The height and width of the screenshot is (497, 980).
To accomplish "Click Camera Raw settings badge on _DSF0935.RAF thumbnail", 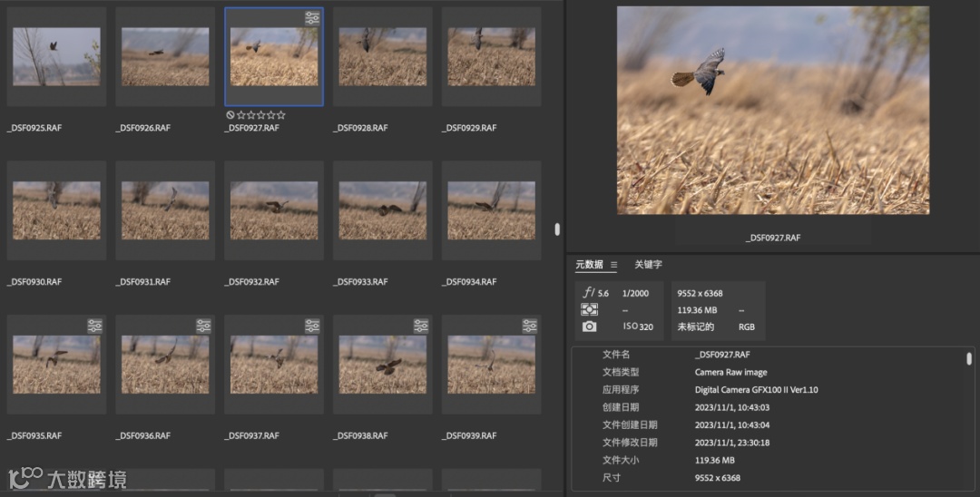I will pyautogui.click(x=94, y=326).
